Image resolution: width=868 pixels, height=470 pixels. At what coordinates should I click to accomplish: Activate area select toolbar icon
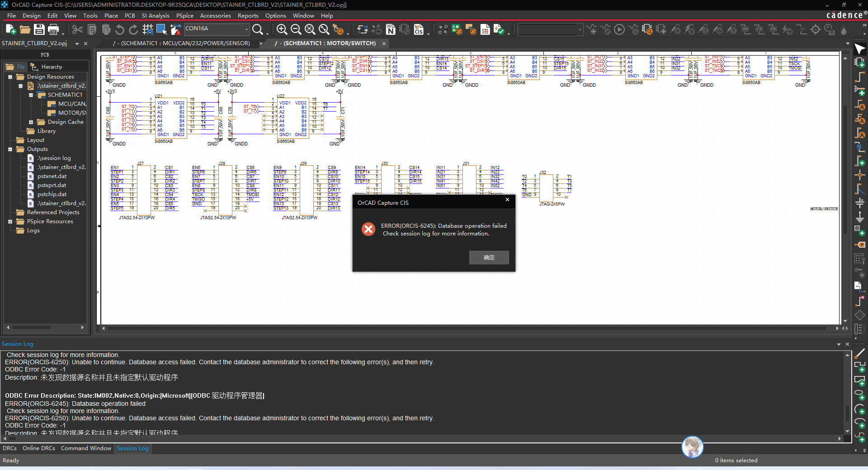(x=161, y=30)
